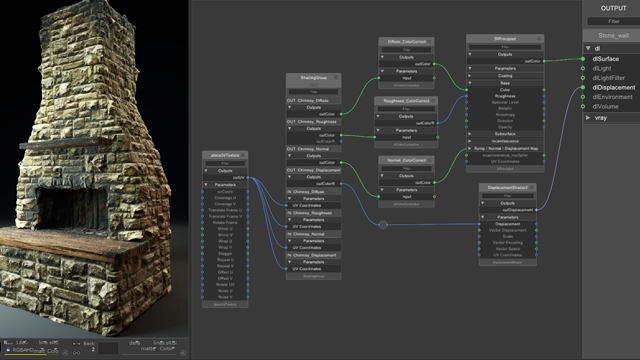Toggle the dlVolume output connection circle
The width and height of the screenshot is (640, 360).
[x=583, y=107]
